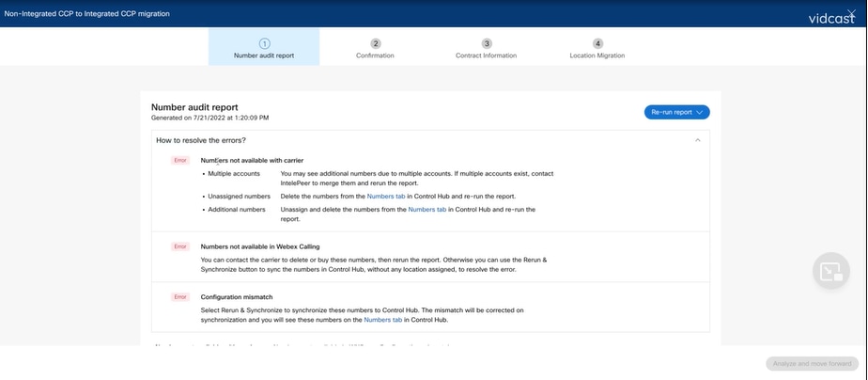Screen dimensions: 868x380
Task: Click the step 3 circle icon
Action: click(487, 43)
